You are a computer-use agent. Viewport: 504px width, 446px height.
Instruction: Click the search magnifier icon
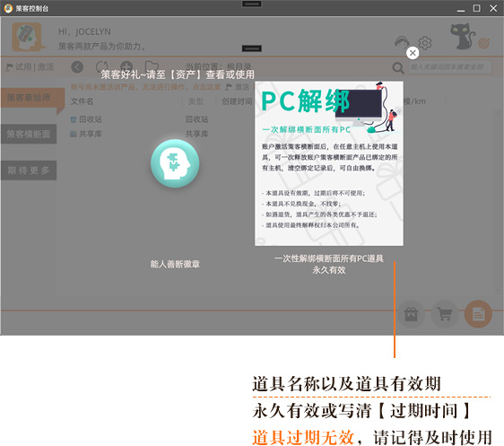coord(398,67)
